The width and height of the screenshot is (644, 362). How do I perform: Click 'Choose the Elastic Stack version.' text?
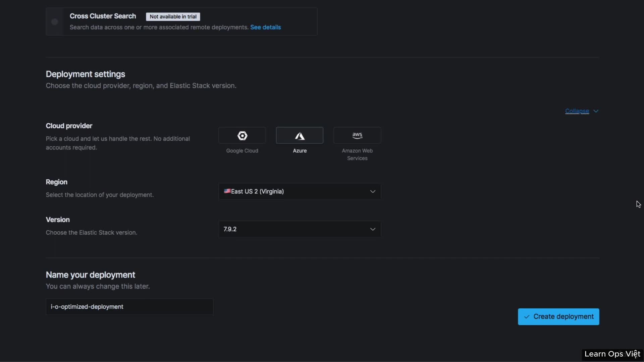[x=92, y=233]
